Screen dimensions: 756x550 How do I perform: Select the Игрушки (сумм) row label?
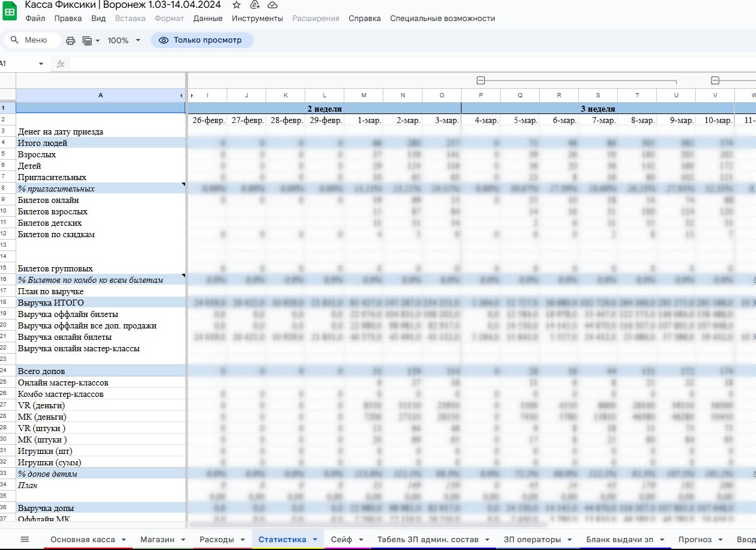click(x=100, y=462)
